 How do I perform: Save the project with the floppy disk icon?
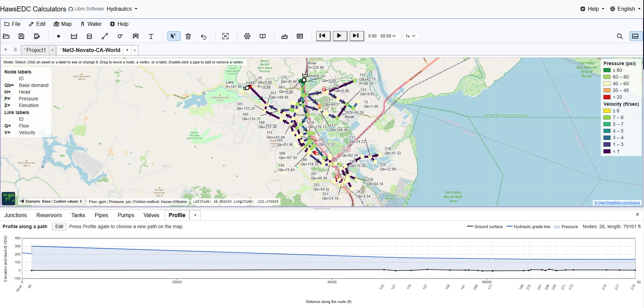click(x=21, y=36)
